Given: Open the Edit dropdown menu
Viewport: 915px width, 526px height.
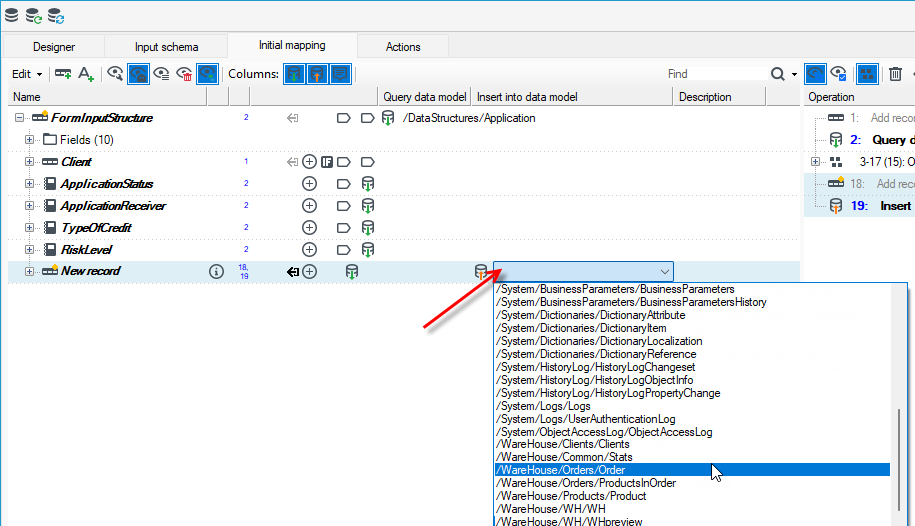Looking at the screenshot, I should coord(27,74).
